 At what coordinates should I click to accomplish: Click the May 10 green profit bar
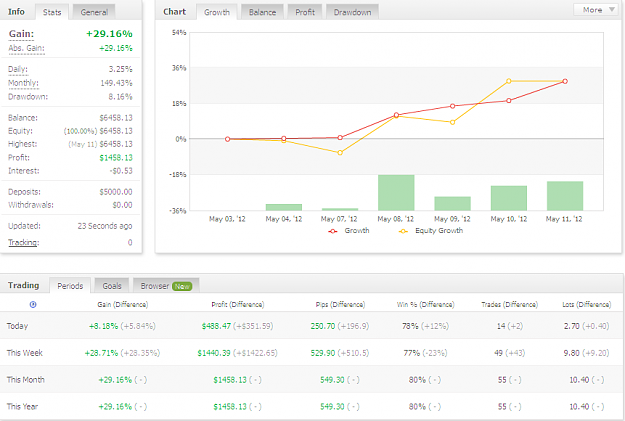(x=509, y=198)
